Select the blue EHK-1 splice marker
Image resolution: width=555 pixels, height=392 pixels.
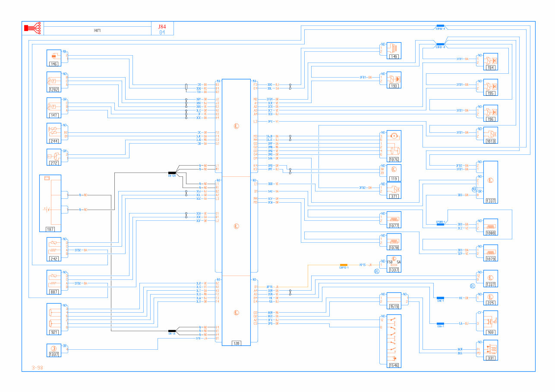click(x=440, y=298)
